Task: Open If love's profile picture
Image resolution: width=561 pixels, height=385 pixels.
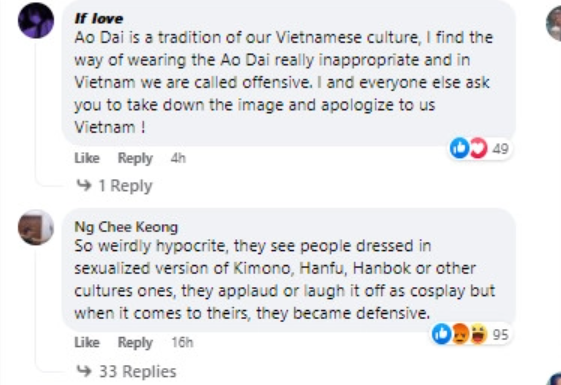Action: (36, 20)
